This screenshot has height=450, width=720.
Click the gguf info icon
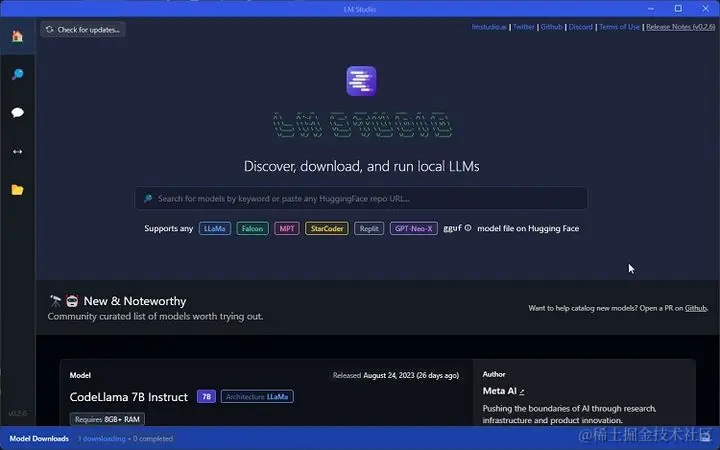(467, 228)
